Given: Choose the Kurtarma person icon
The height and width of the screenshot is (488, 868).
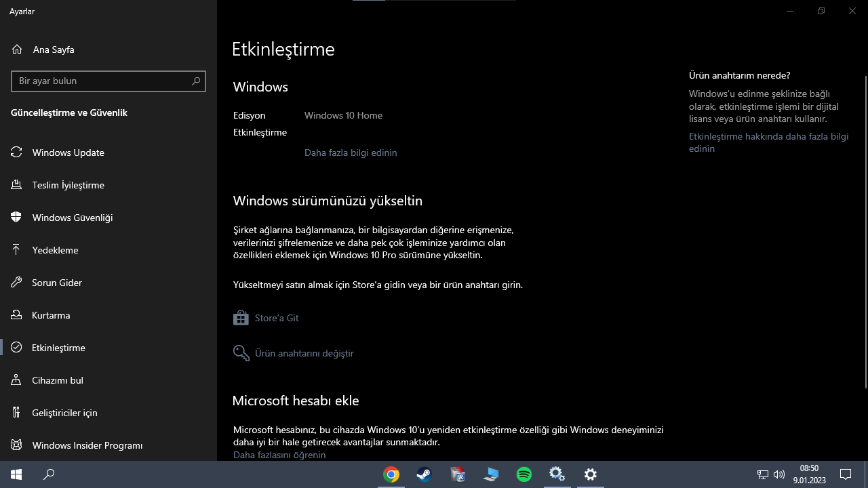Looking at the screenshot, I should tap(16, 315).
